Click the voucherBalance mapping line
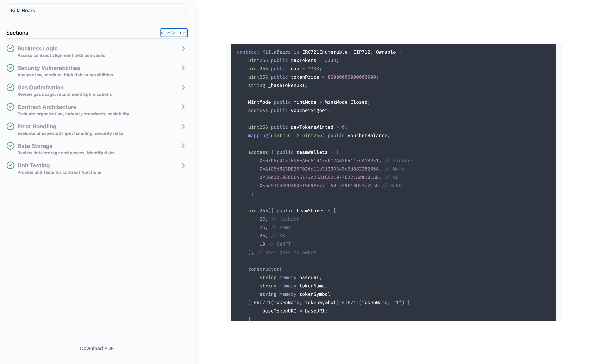 [x=319, y=136]
